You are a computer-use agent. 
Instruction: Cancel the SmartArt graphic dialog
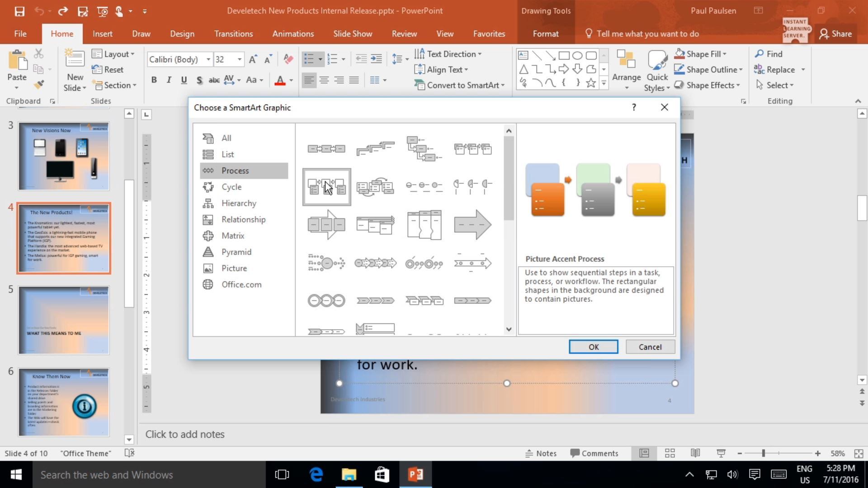[650, 347]
